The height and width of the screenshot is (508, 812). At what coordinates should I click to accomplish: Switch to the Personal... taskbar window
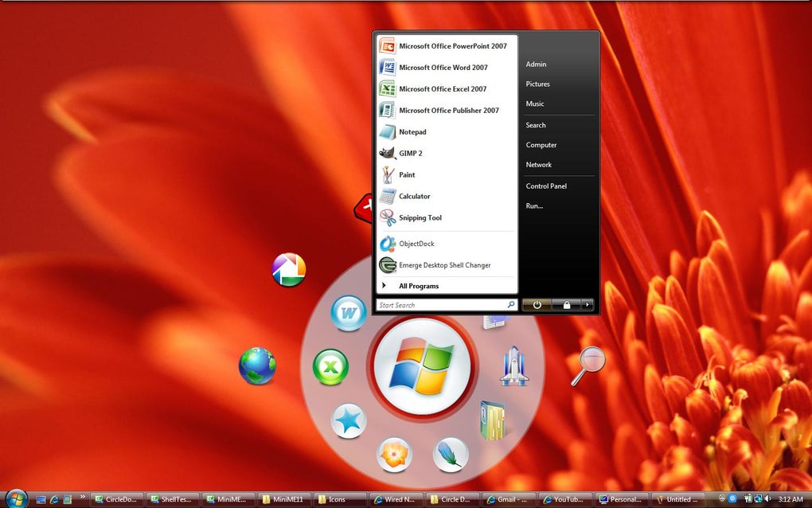(620, 500)
